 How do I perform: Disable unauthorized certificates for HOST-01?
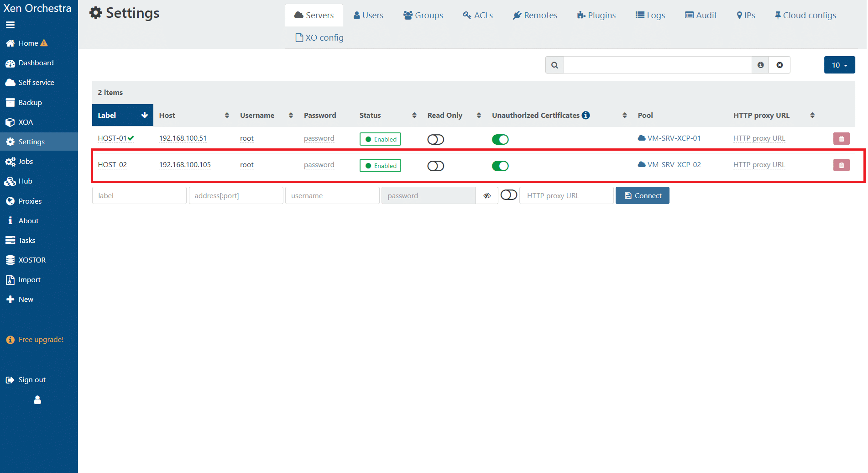coord(500,139)
